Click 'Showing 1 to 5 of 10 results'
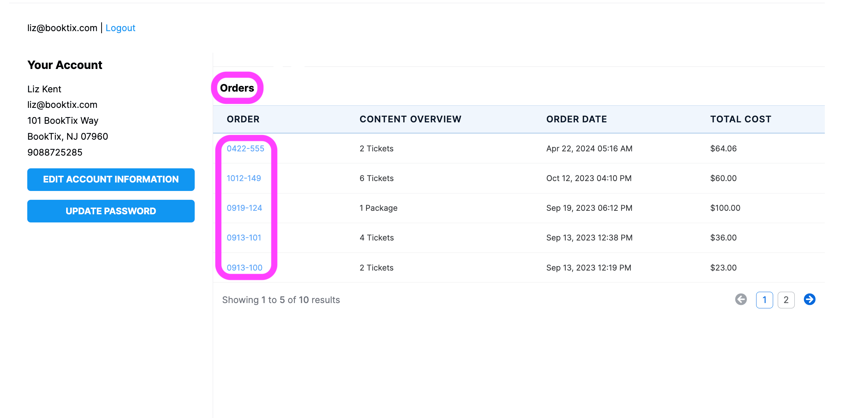Viewport: 868px width, 418px height. pyautogui.click(x=281, y=300)
